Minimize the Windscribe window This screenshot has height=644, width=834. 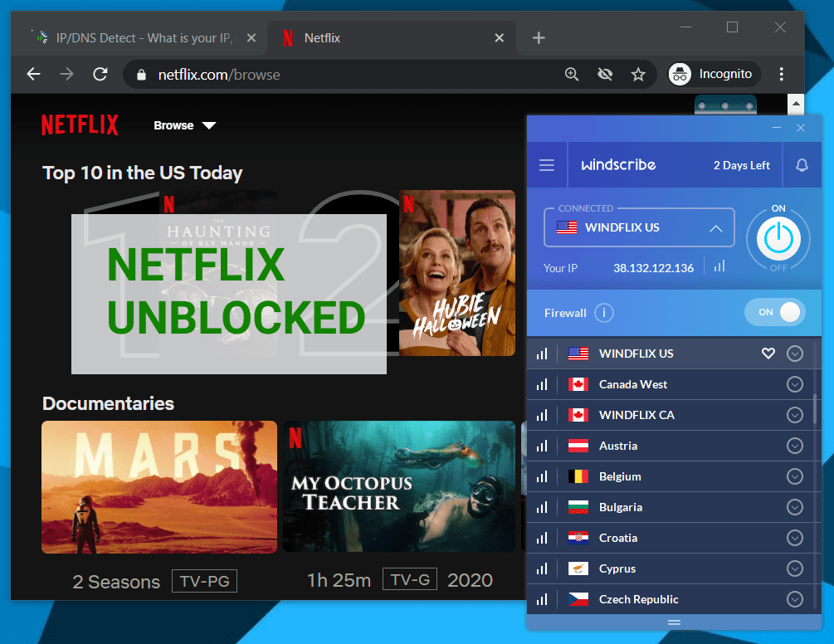tap(777, 128)
